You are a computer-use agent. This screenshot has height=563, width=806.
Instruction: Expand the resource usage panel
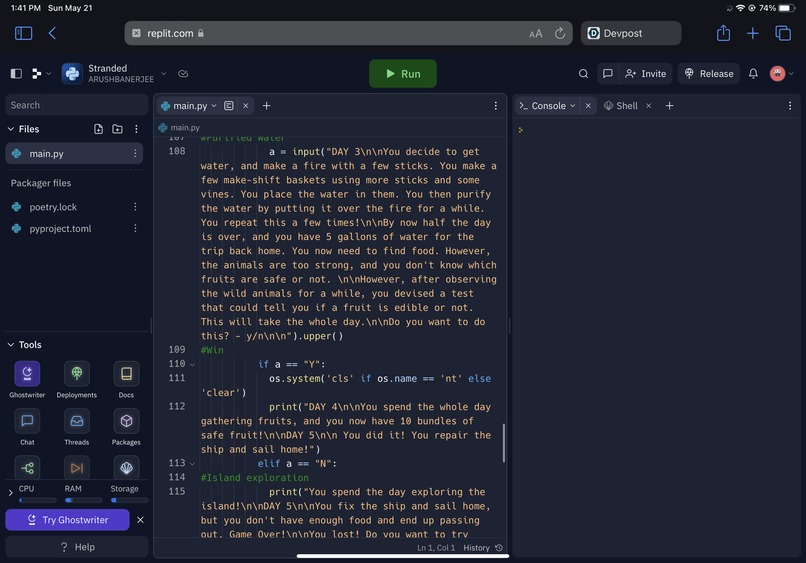(x=10, y=493)
